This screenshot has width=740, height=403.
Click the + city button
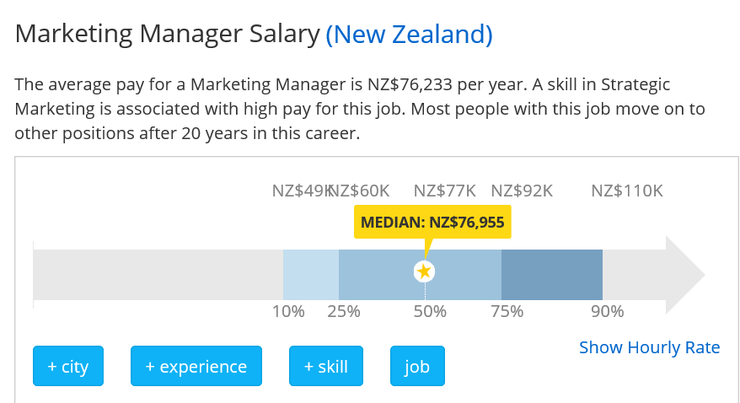tap(68, 366)
